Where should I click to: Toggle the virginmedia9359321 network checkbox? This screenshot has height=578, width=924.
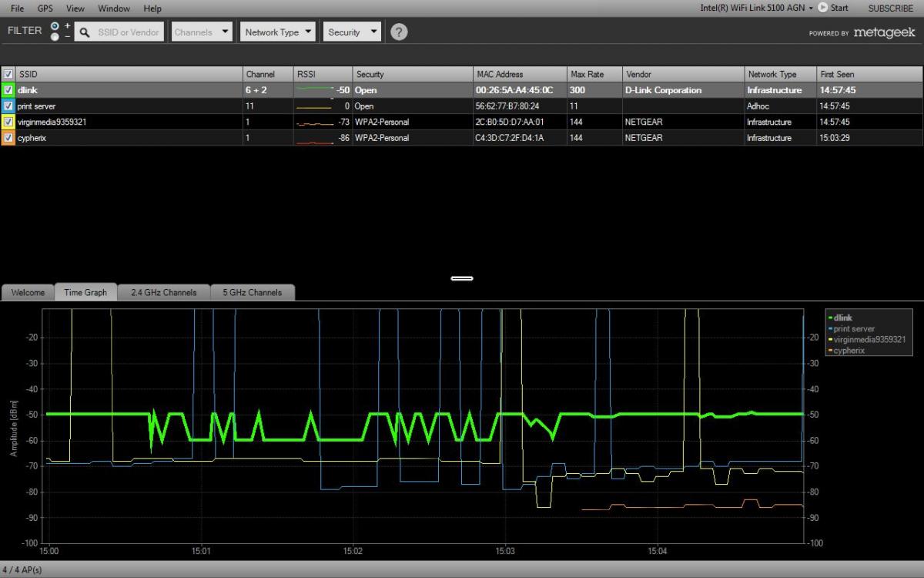pyautogui.click(x=8, y=122)
